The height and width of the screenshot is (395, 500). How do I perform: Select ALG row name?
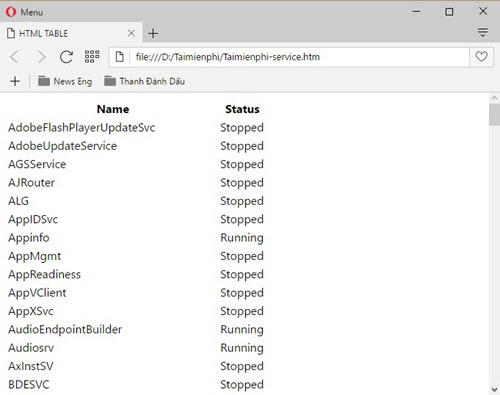tap(18, 201)
